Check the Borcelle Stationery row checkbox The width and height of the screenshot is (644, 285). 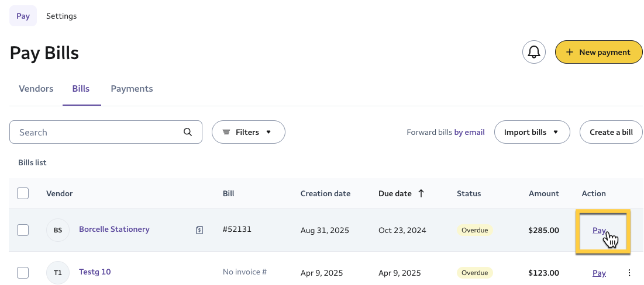pyautogui.click(x=23, y=230)
